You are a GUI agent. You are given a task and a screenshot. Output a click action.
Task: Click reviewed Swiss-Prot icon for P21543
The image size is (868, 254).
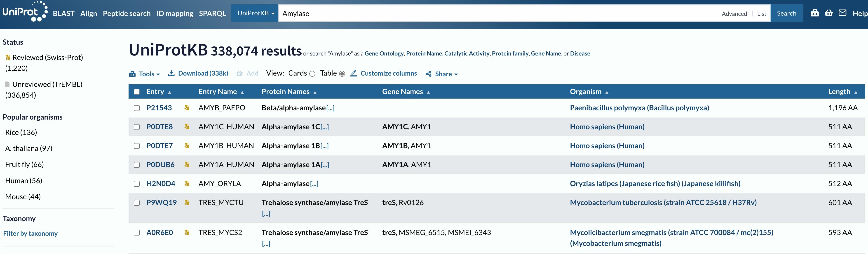187,108
